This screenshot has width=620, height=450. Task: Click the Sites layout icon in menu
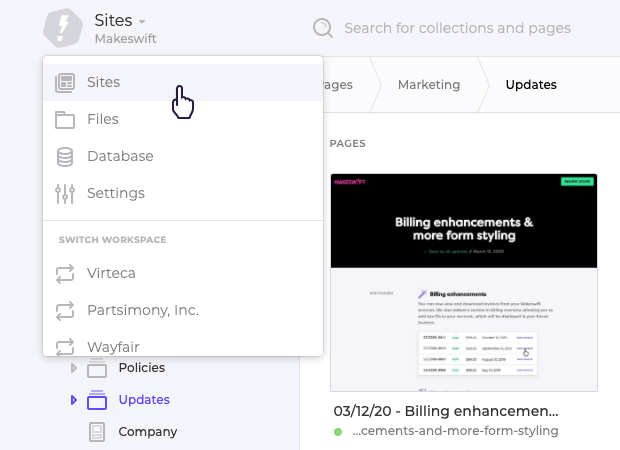click(65, 82)
